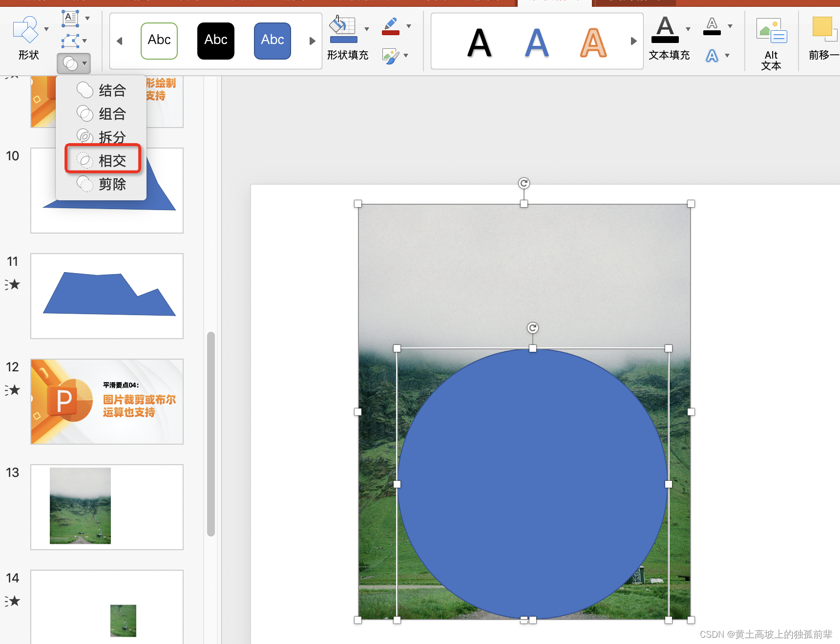Open the shape fill dropdown arrow
840x644 pixels.
367,29
